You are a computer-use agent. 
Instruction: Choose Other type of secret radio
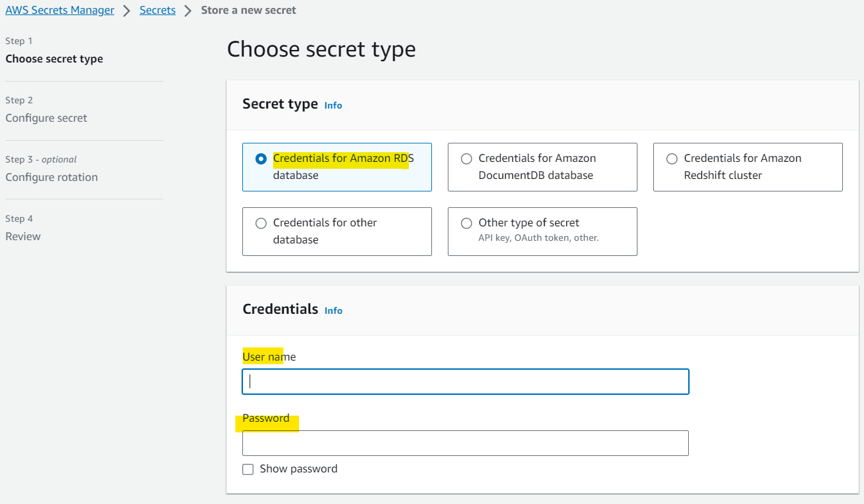pyautogui.click(x=466, y=223)
